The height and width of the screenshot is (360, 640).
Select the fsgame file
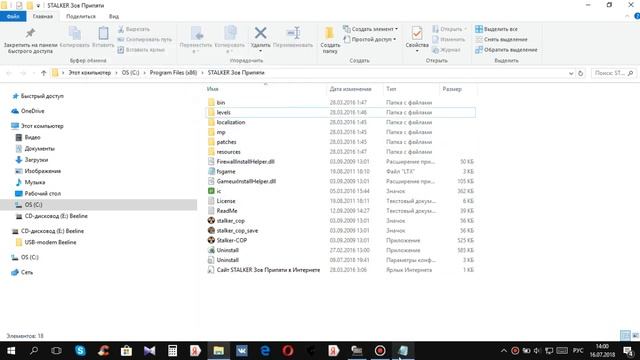pyautogui.click(x=226, y=171)
